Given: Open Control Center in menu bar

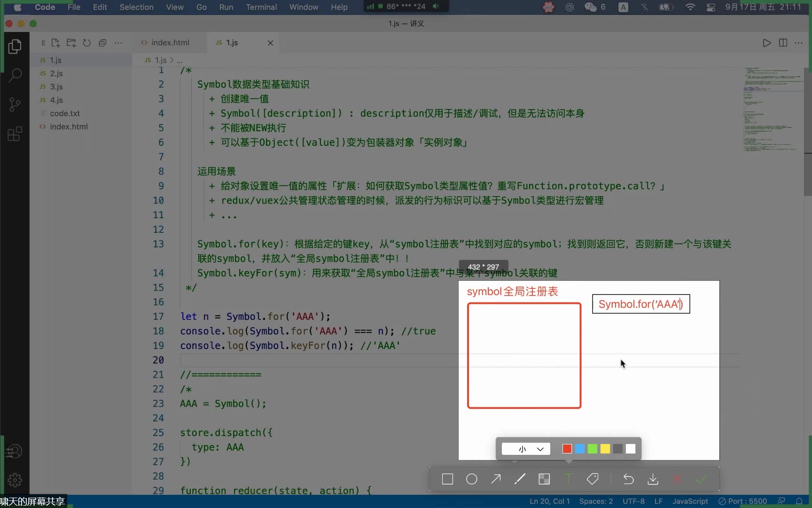Looking at the screenshot, I should 711,7.
